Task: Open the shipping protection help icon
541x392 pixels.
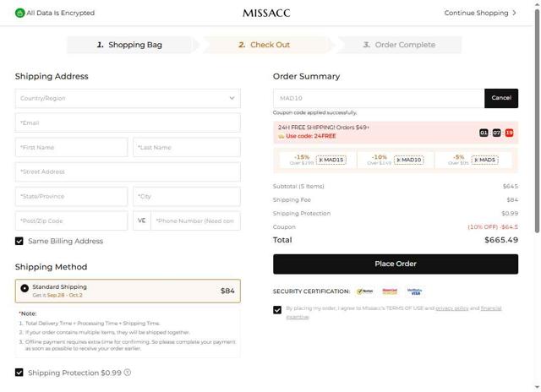Action: click(128, 373)
